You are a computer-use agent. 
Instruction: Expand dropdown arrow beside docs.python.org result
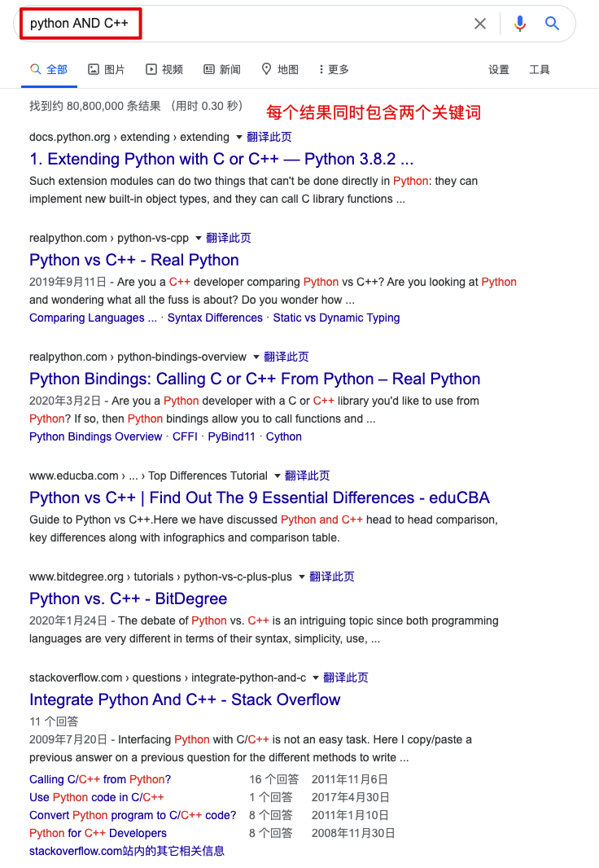tap(239, 138)
